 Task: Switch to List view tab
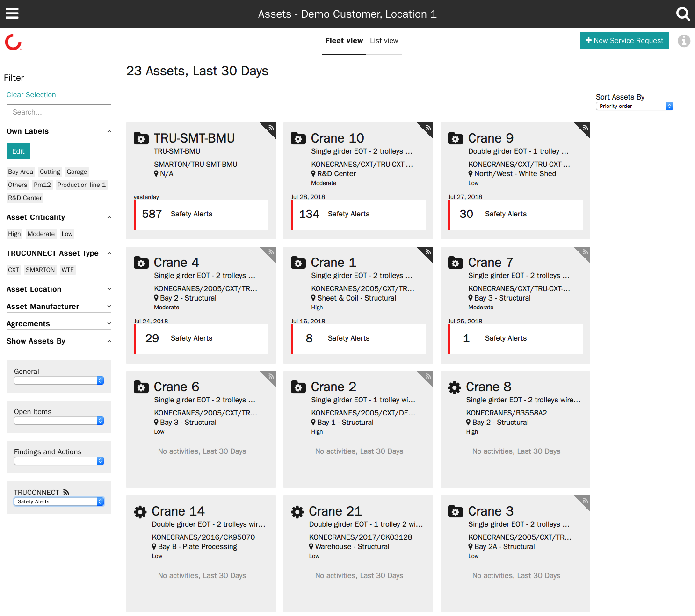coord(384,41)
